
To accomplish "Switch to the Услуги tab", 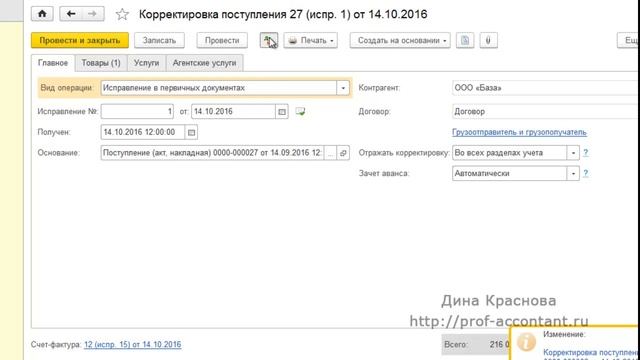I will pos(147,63).
